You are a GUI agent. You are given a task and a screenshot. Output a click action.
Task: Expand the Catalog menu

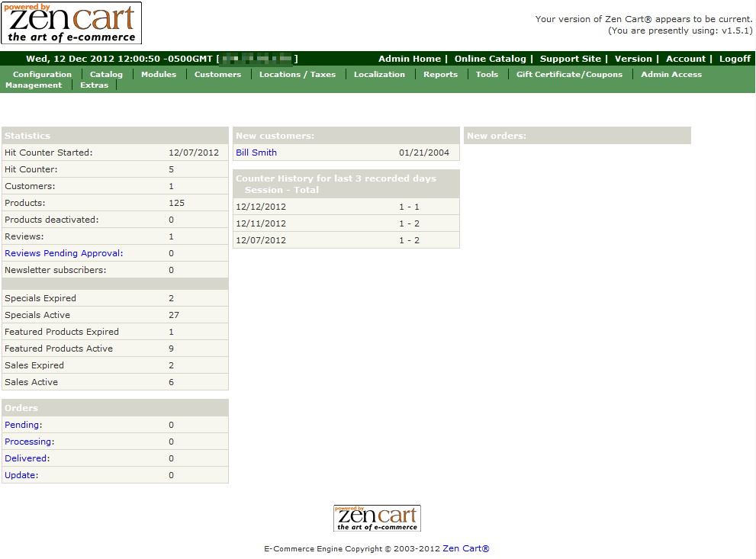106,75
